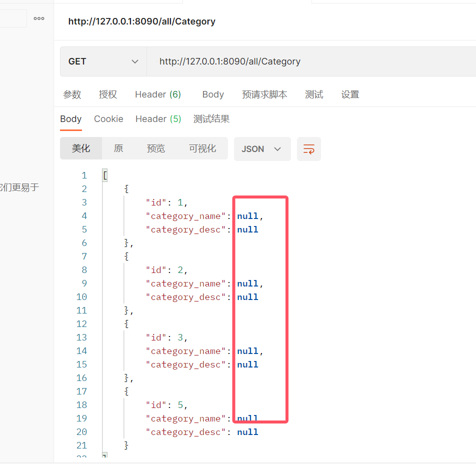Open the 测试结果 tab

click(211, 118)
